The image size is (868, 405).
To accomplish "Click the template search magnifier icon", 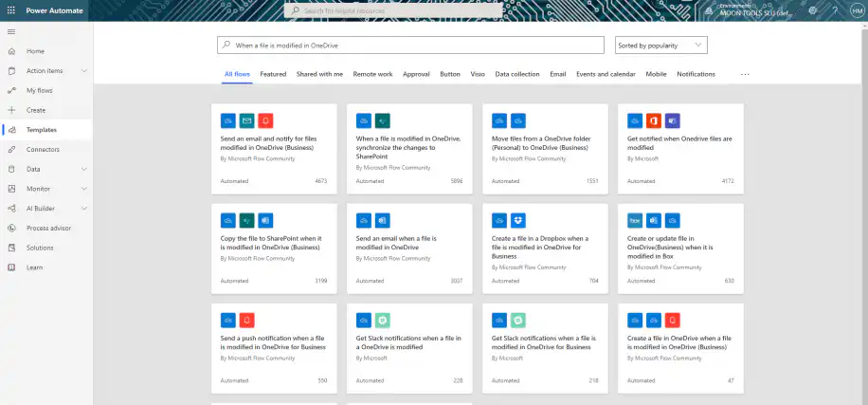I will 226,45.
